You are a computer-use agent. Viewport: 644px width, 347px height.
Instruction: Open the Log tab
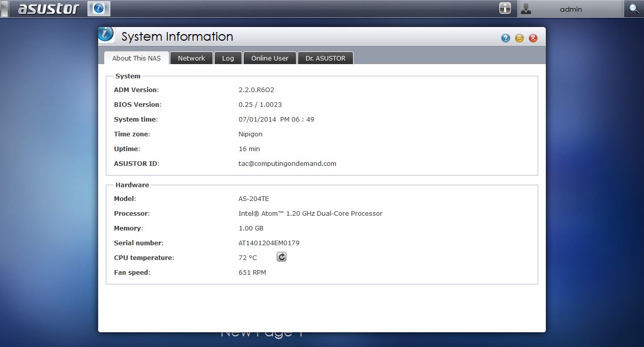[228, 58]
